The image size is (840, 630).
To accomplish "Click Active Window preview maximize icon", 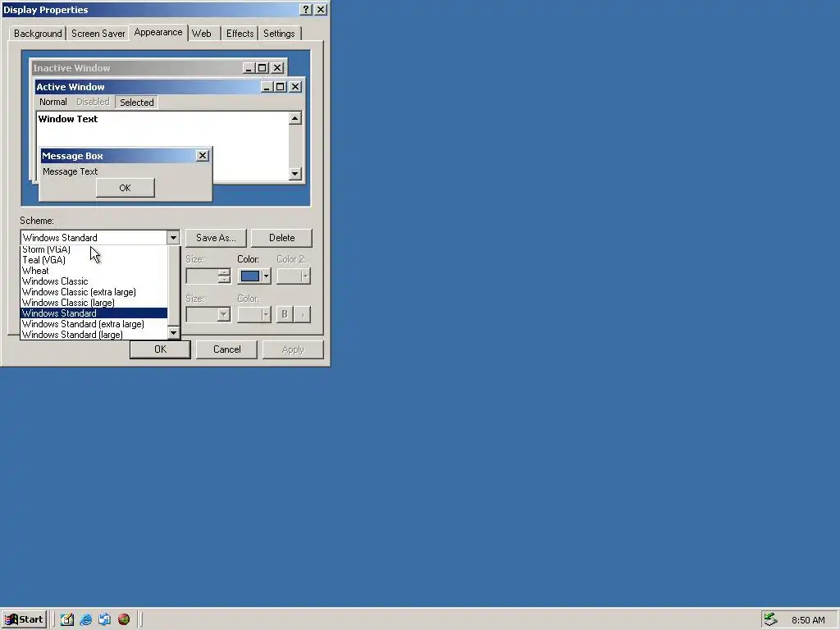I will (x=281, y=87).
